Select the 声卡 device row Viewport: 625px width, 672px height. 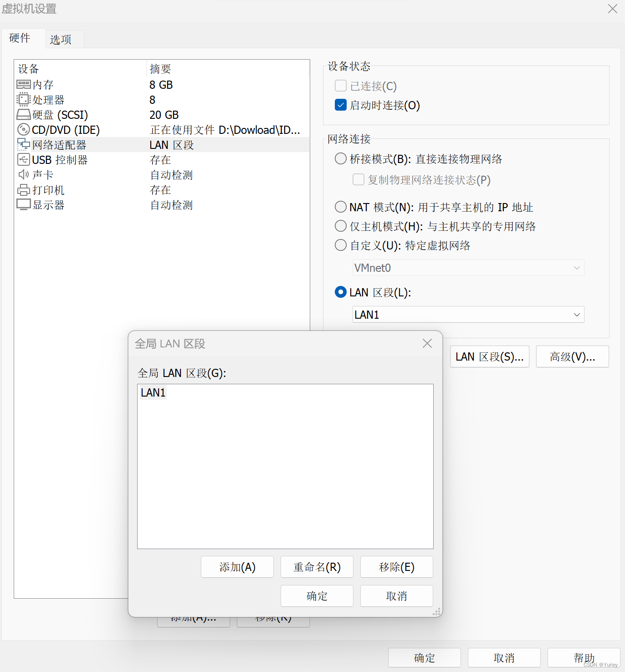pyautogui.click(x=162, y=175)
